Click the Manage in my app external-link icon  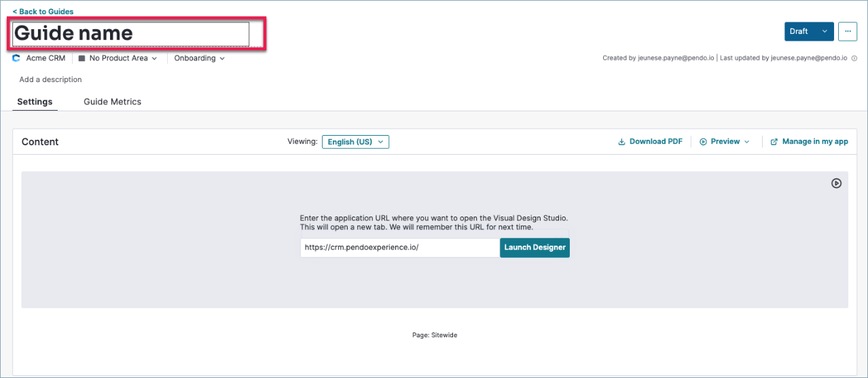pyautogui.click(x=774, y=142)
